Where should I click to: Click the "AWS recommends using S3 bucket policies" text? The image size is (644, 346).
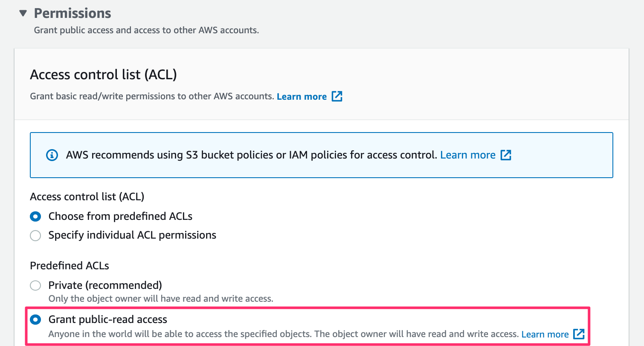pos(252,155)
